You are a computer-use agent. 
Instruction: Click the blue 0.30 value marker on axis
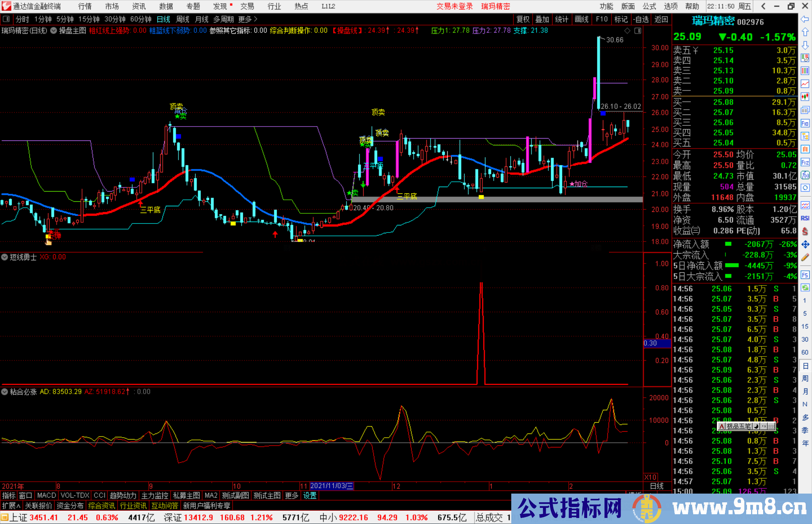(656, 343)
